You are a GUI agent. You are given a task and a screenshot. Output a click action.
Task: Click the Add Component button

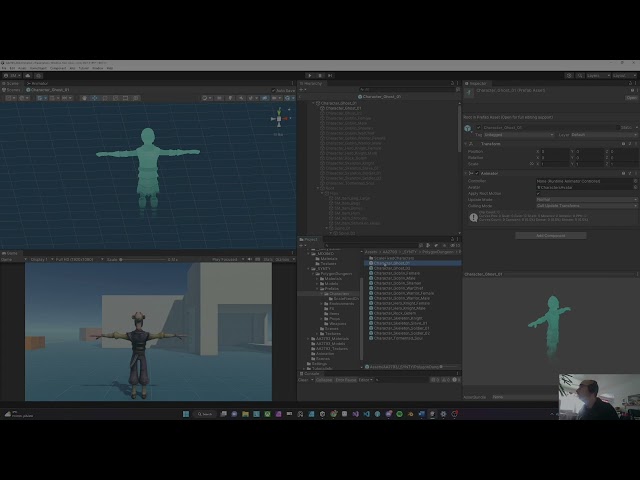click(x=551, y=236)
